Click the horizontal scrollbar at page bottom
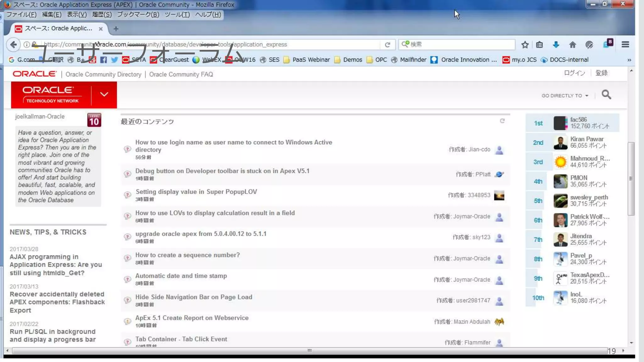644x362 pixels. coord(309,350)
